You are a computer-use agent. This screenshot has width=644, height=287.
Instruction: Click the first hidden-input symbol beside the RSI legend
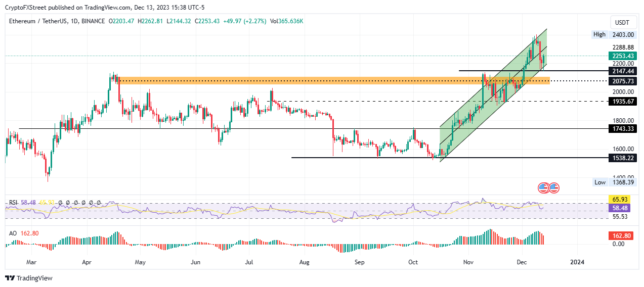point(60,202)
